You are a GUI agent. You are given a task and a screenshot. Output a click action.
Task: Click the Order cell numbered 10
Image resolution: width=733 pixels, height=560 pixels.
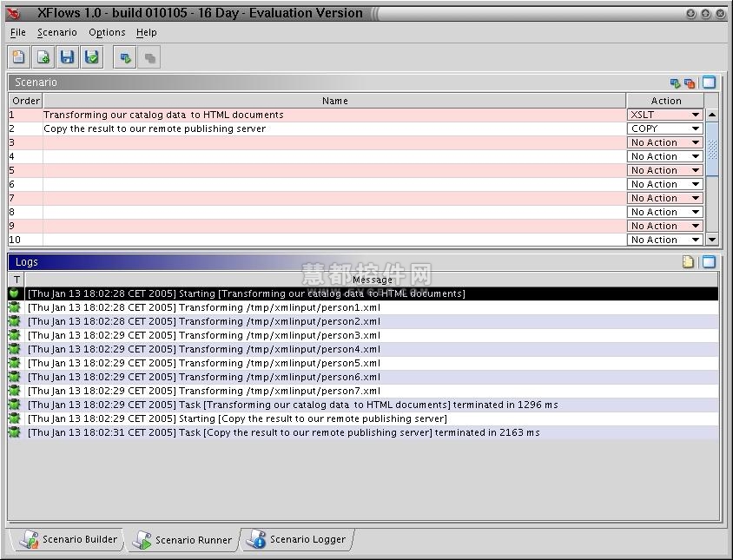[x=26, y=240]
